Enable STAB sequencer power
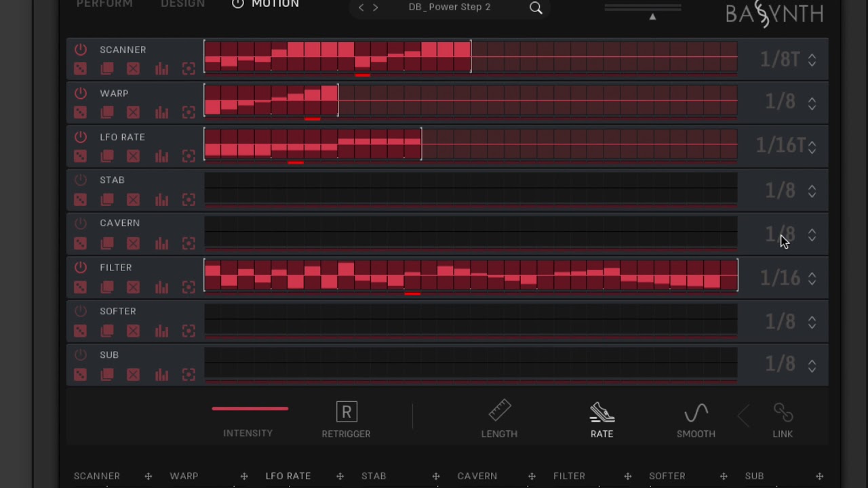Screen dimensions: 868x488 click(x=80, y=180)
